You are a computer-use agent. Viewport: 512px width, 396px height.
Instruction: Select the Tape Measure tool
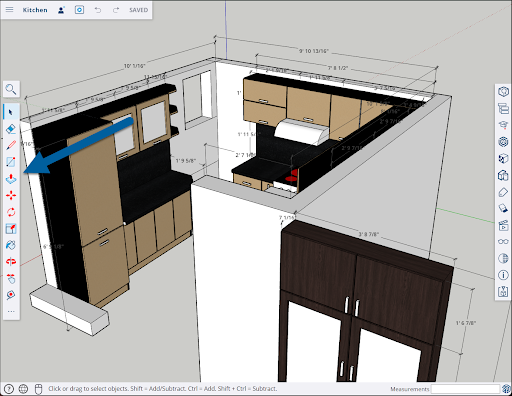pos(11,295)
